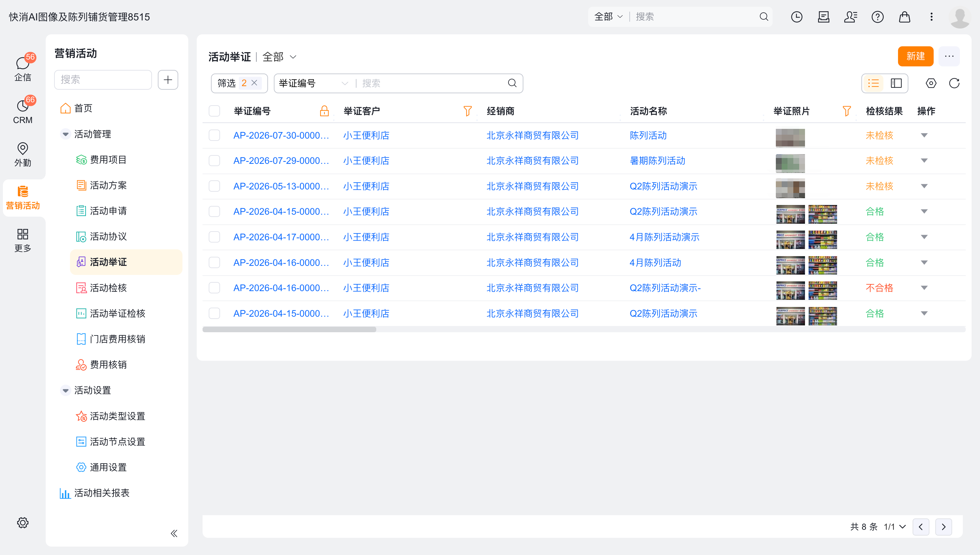Click the sidebar 搜索 input field
The height and width of the screenshot is (555, 980).
tap(103, 80)
